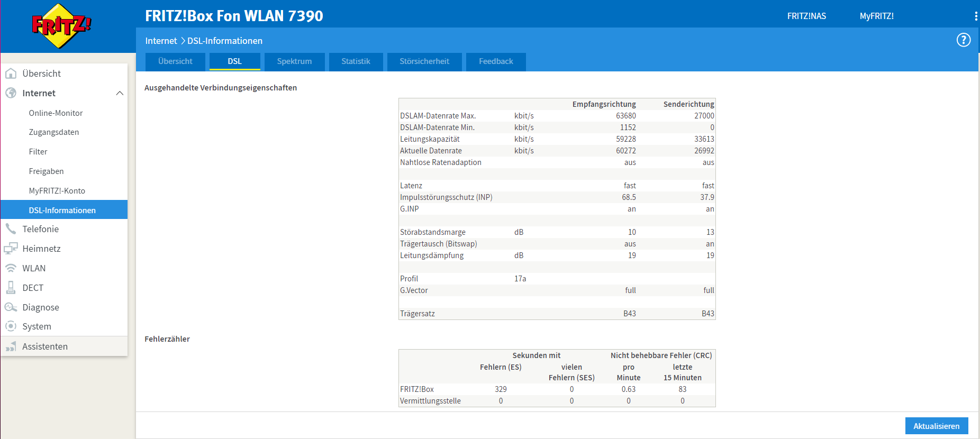Open the Spektrum tab
This screenshot has height=439, width=980.
(x=294, y=61)
